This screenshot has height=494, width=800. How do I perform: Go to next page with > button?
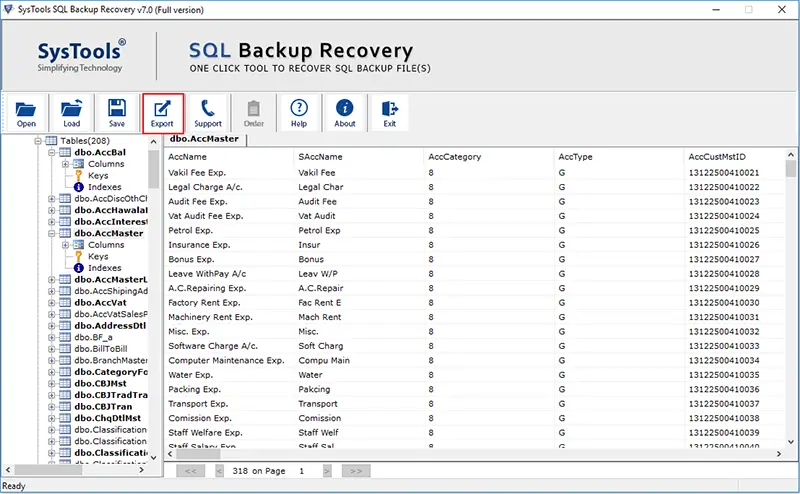tap(327, 471)
